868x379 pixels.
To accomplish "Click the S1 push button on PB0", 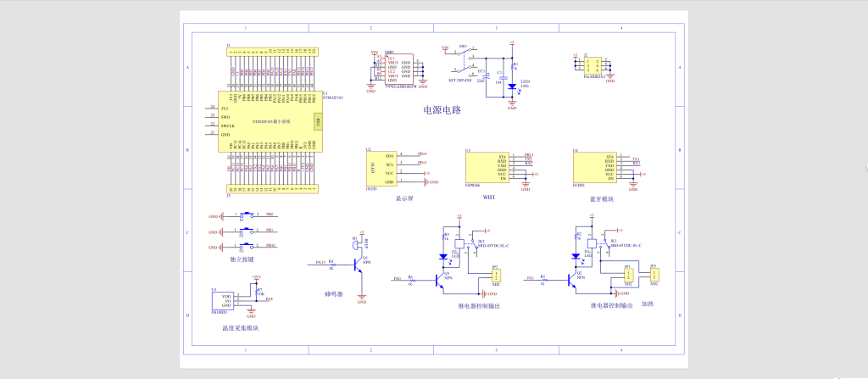I will click(x=246, y=215).
